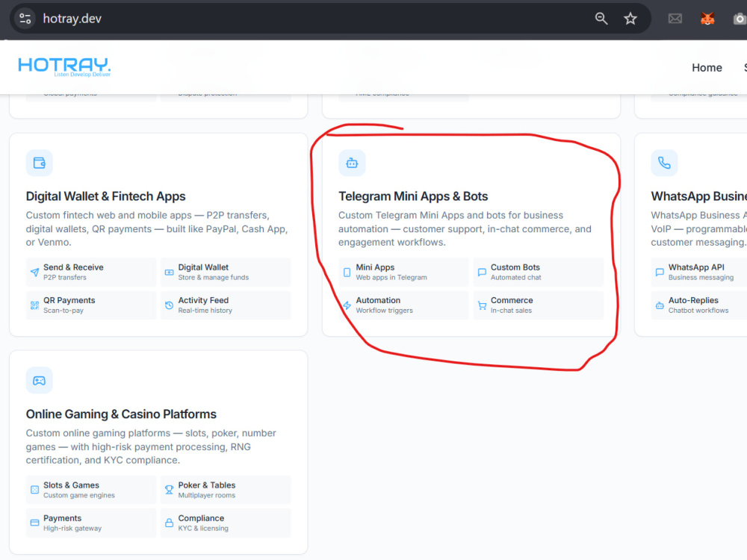Click the HOTRAY logo
The height and width of the screenshot is (560, 747).
tap(64, 67)
